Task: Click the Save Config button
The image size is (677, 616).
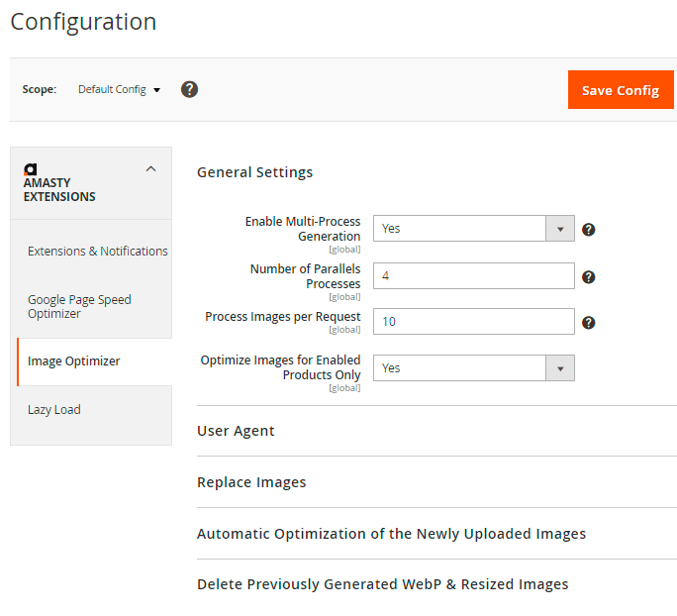Action: point(620,90)
